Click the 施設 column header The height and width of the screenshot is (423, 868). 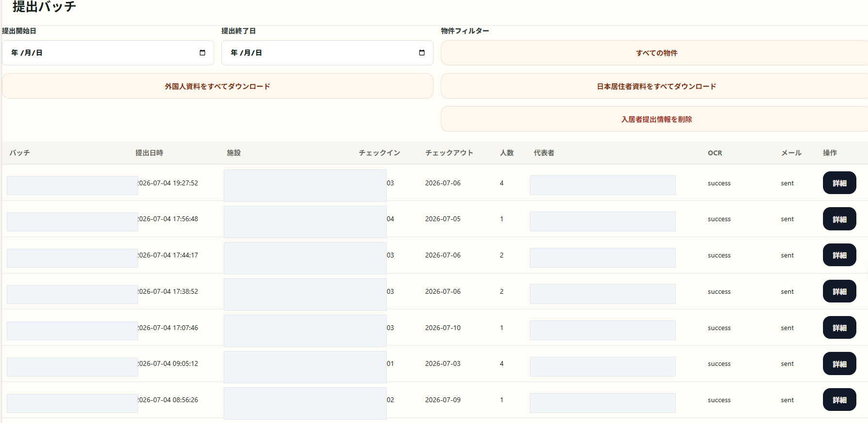point(234,153)
